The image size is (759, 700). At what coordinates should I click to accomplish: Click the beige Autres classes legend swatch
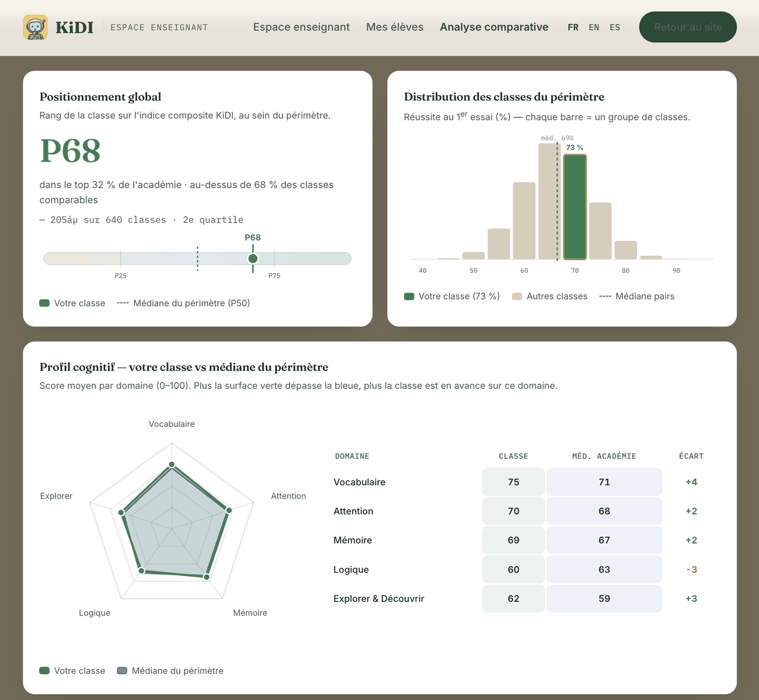click(x=517, y=297)
